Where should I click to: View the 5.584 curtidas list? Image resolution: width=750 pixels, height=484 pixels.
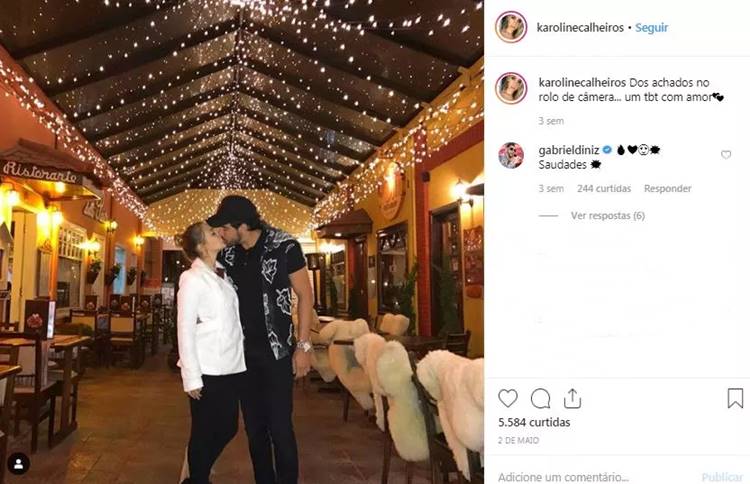(x=534, y=422)
